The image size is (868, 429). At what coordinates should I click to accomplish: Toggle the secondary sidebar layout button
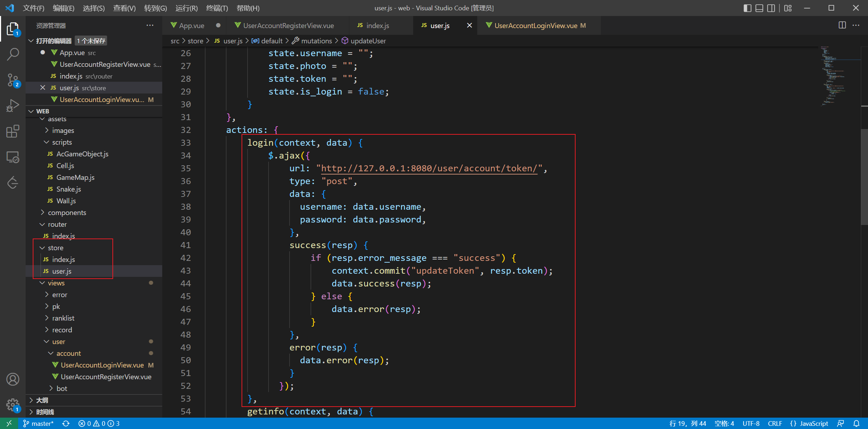771,8
